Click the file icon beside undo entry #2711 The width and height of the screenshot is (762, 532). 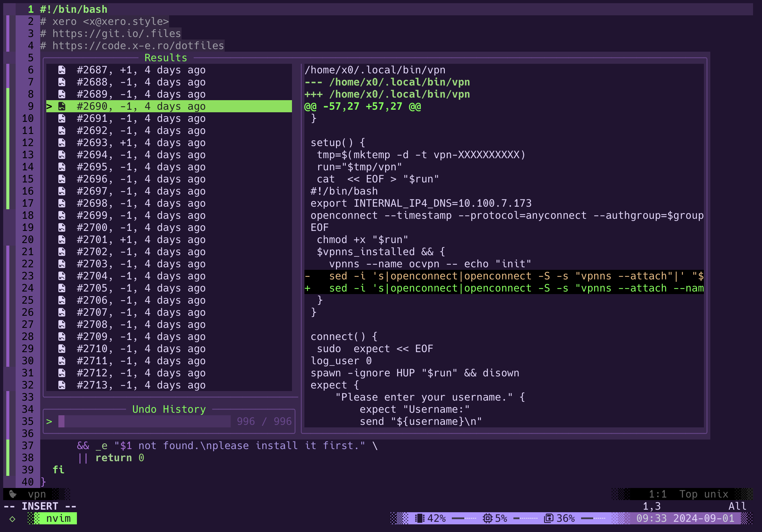(x=62, y=360)
